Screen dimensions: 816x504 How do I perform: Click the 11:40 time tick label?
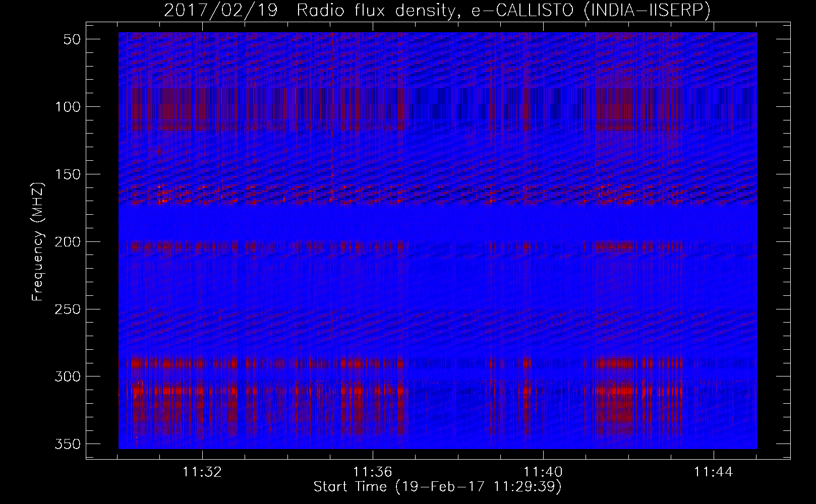(543, 472)
